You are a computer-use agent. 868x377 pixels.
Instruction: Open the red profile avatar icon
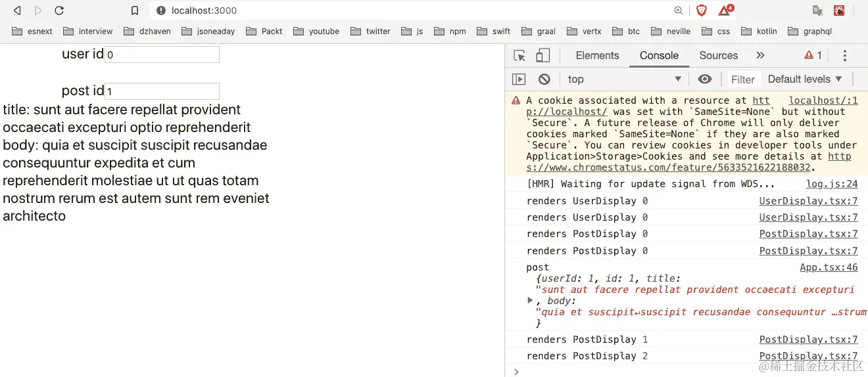[839, 11]
